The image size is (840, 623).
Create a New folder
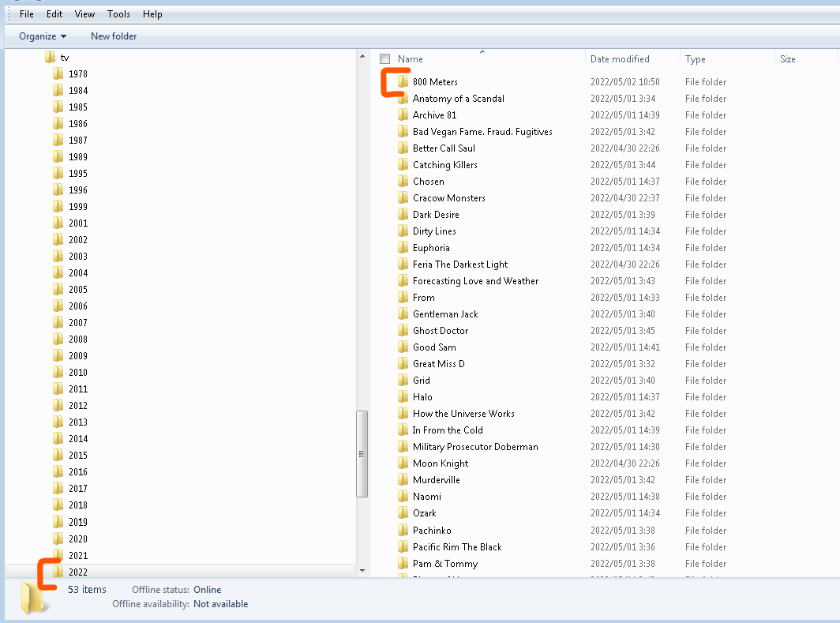click(114, 36)
